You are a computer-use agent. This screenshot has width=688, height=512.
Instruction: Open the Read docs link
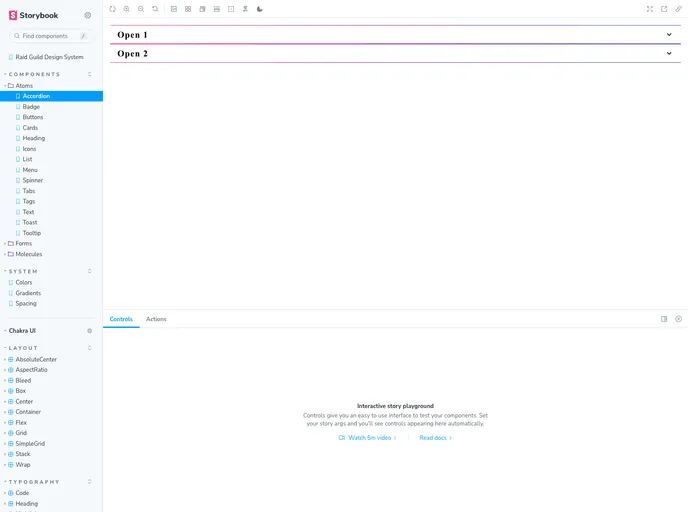coord(436,438)
